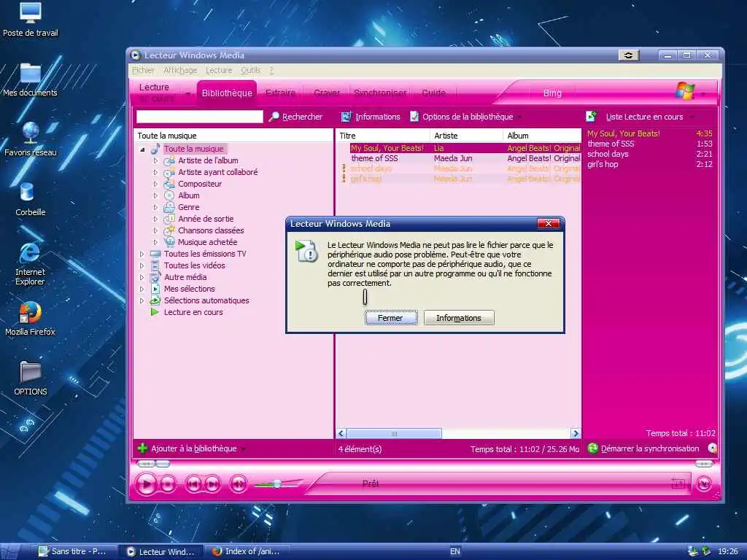Open Mozilla Firefox desktop icon
747x560 pixels.
pos(30,318)
